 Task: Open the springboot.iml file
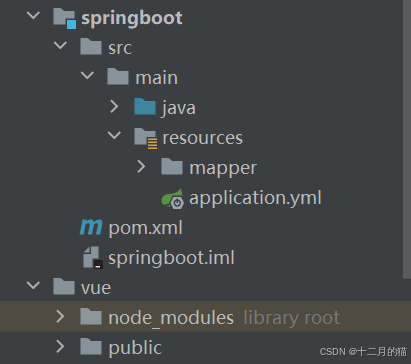[171, 258]
